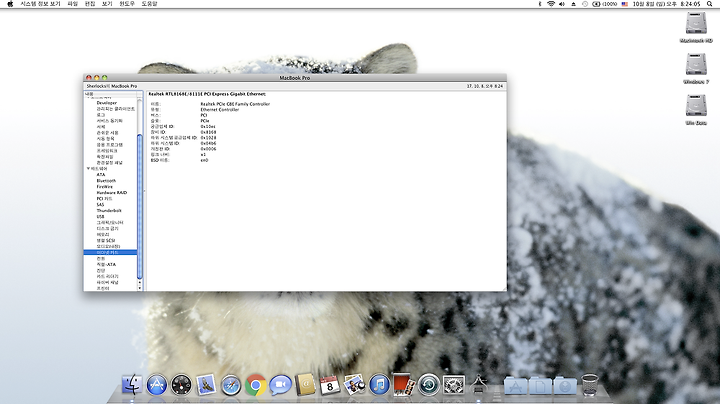Screen dimensions: 720x404
Task: Select Developer in the software list
Action: click(107, 103)
